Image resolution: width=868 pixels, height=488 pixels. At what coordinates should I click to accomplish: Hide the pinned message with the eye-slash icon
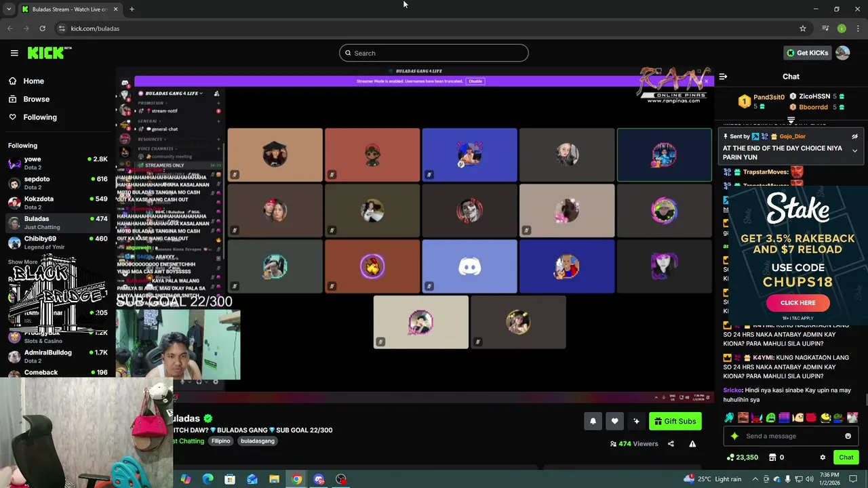pyautogui.click(x=854, y=136)
